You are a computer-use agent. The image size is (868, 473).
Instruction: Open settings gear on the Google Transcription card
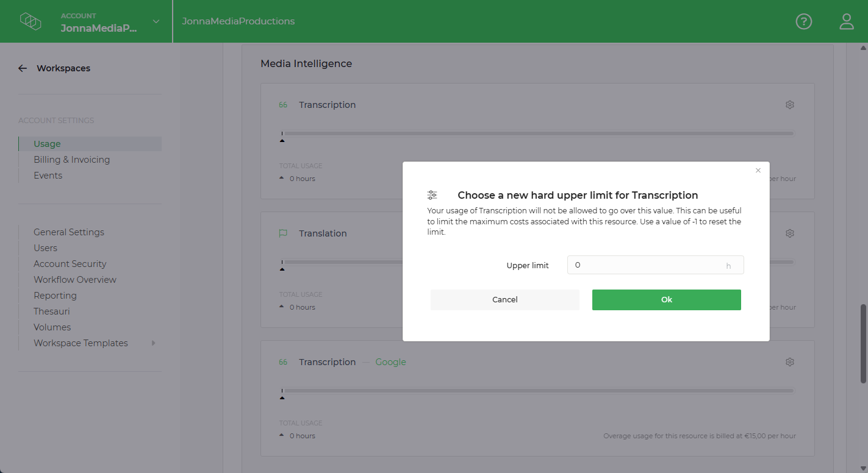(789, 361)
